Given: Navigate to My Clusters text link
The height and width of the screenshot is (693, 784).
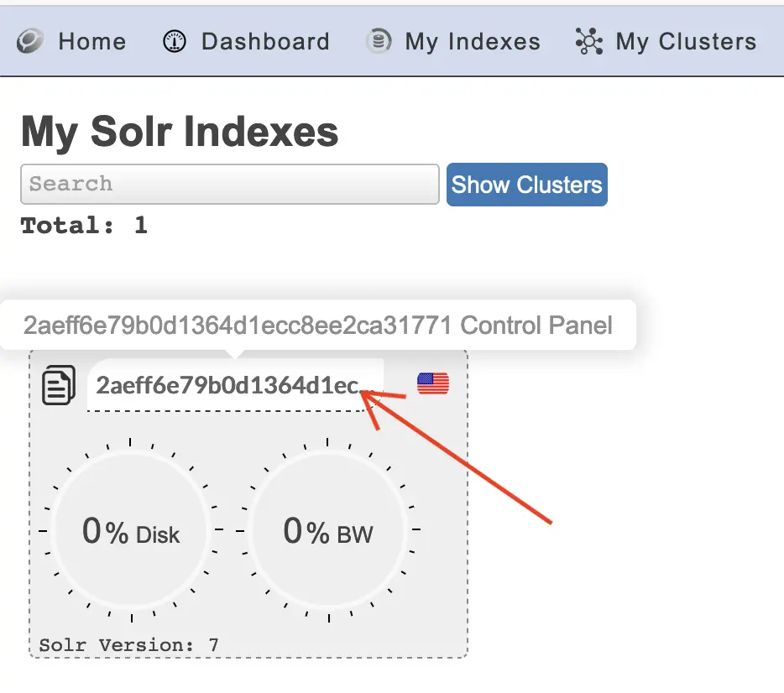Looking at the screenshot, I should 686,41.
